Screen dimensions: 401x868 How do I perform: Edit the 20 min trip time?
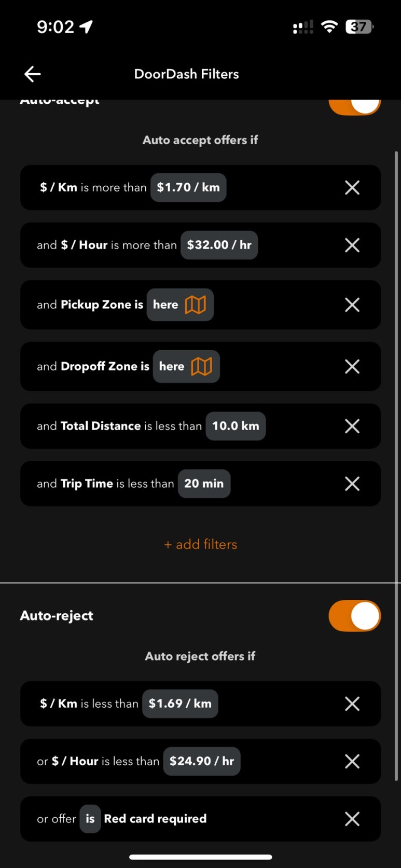(x=204, y=484)
